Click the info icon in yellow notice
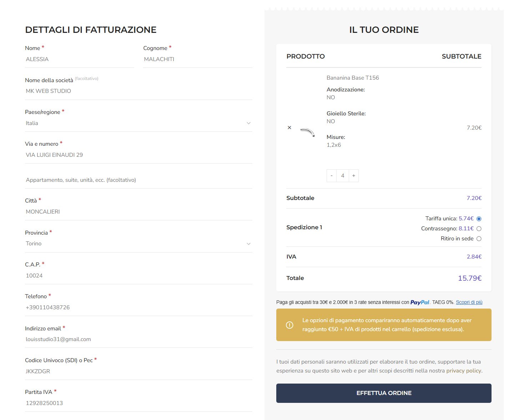Image resolution: width=529 pixels, height=420 pixels. point(289,325)
